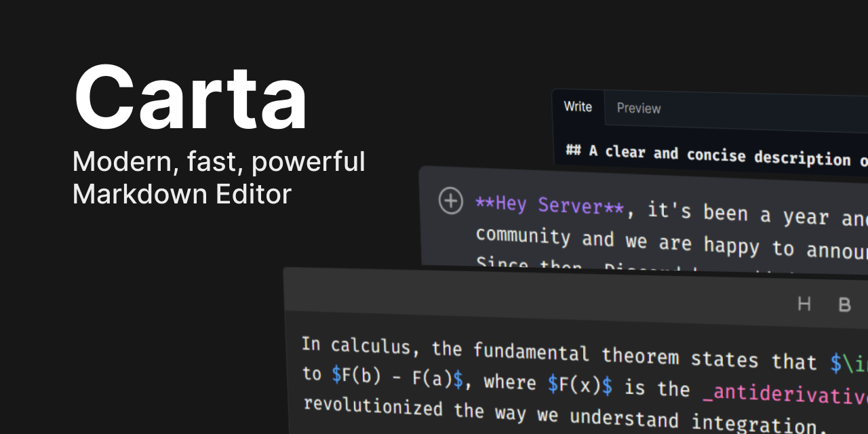Apply heading with the H toolbar icon
Image resolution: width=868 pixels, height=434 pixels.
[804, 304]
